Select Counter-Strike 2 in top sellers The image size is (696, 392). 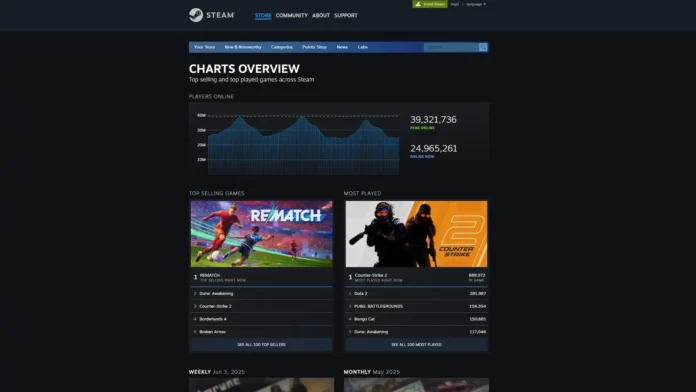coord(261,306)
